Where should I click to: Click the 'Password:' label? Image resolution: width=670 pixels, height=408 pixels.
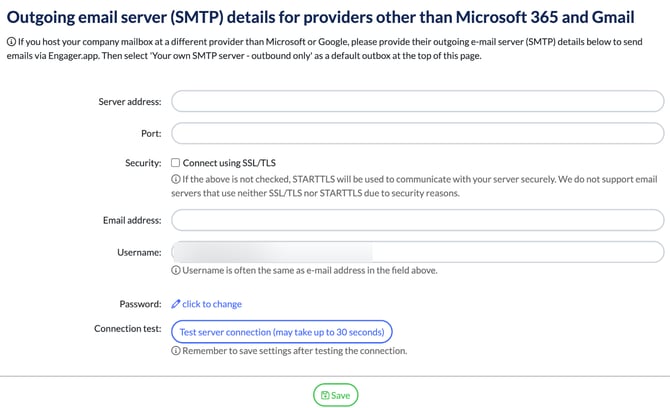141,304
